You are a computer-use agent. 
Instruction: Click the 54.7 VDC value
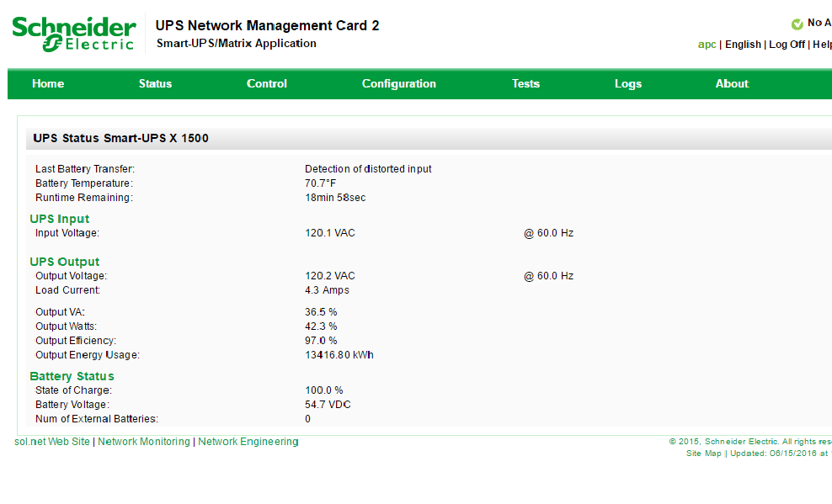[328, 405]
